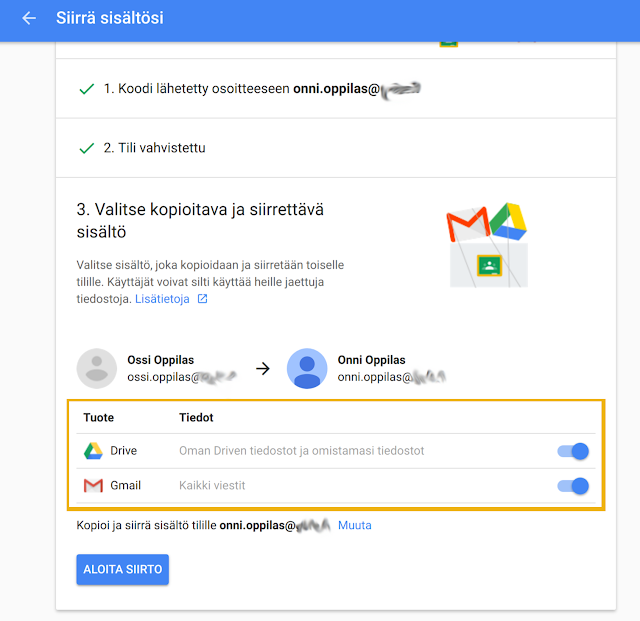Open the Lisätietoja link
The height and width of the screenshot is (621, 640).
(160, 299)
